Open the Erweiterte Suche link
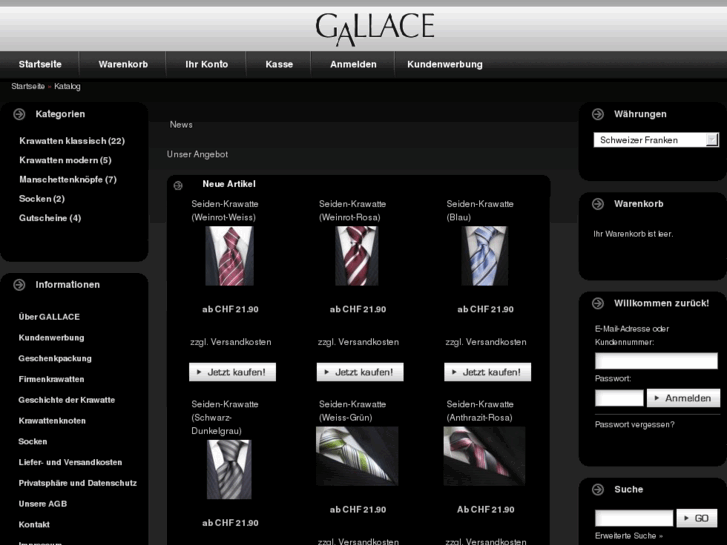727x545 pixels. [x=629, y=536]
